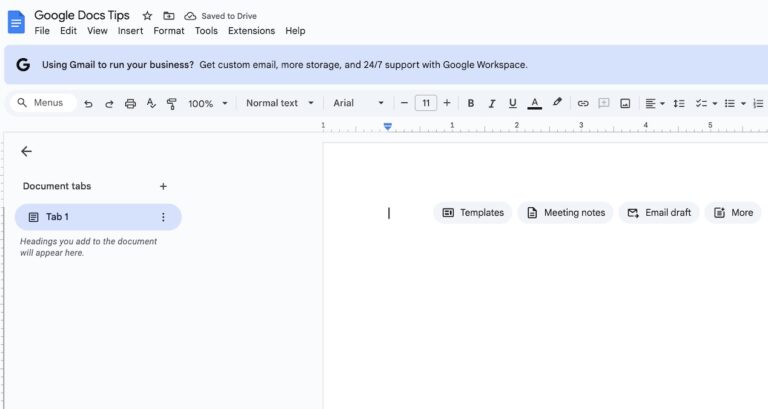Click the Insert link icon
The height and width of the screenshot is (409, 768).
click(583, 103)
